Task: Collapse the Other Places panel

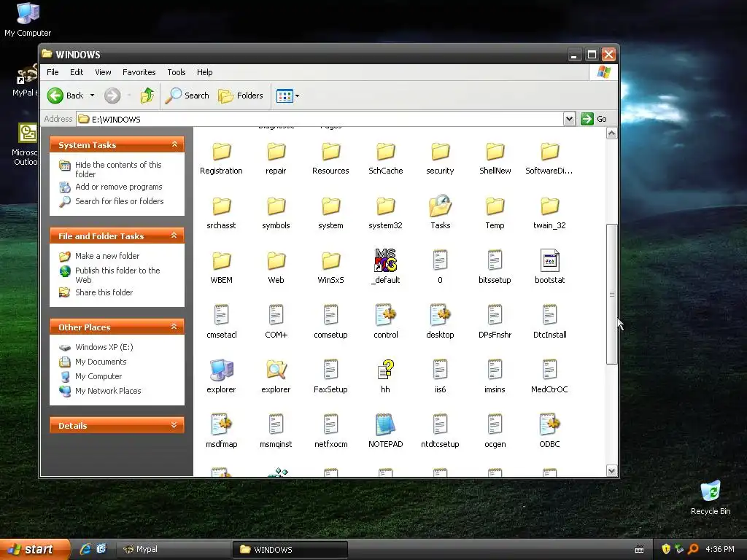Action: coord(174,327)
